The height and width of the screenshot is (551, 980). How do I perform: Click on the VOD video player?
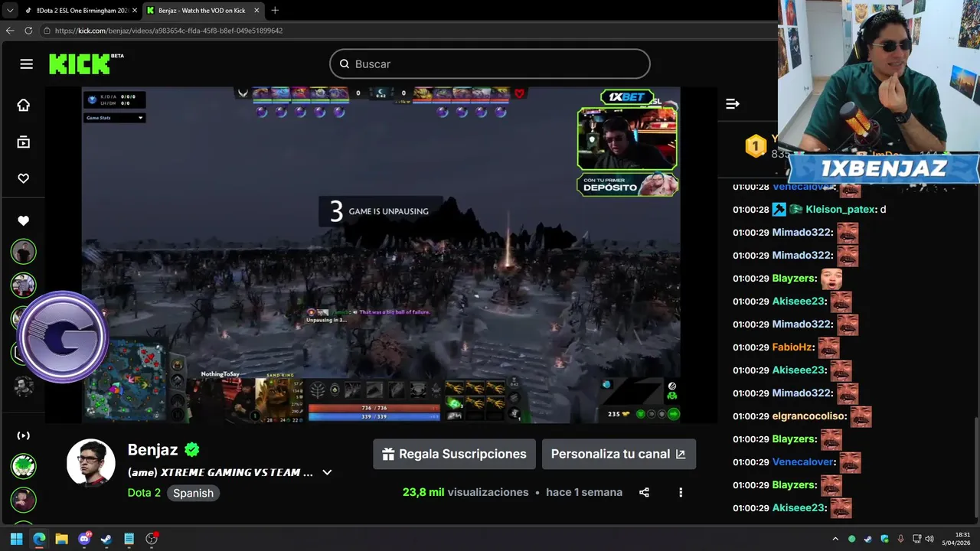pos(381,255)
